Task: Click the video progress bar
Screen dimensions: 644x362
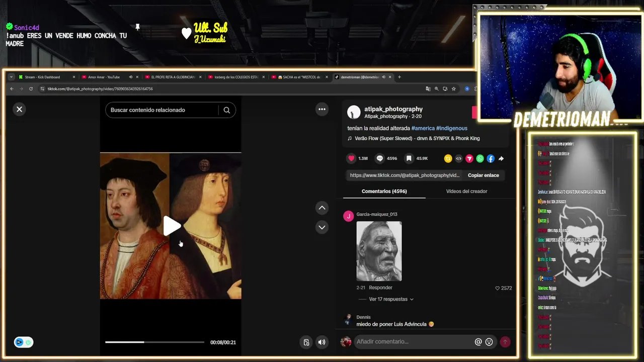Action: [x=154, y=342]
